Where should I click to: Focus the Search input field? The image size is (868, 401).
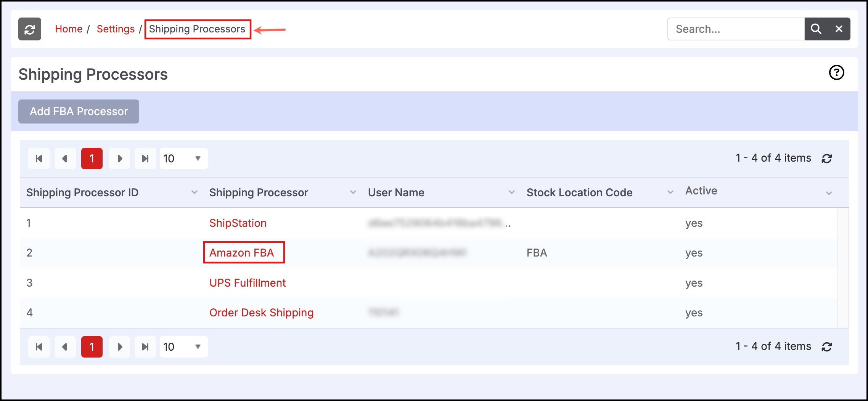point(736,29)
